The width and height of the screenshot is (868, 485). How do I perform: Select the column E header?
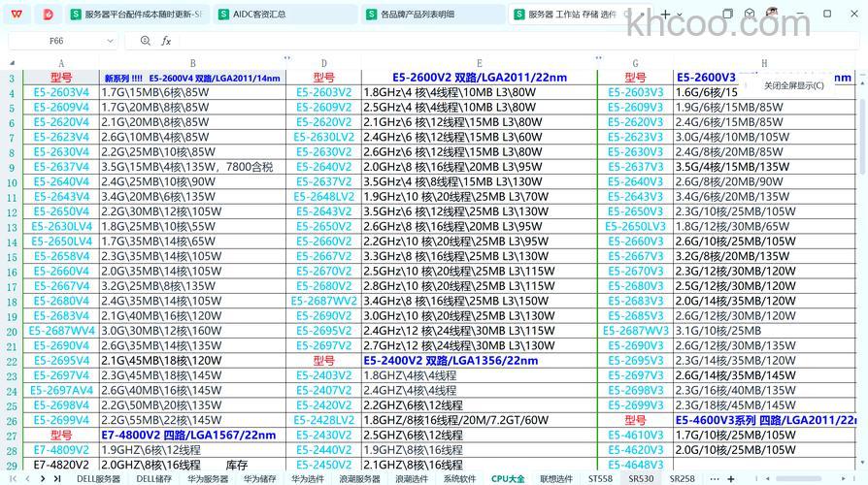[x=479, y=63]
